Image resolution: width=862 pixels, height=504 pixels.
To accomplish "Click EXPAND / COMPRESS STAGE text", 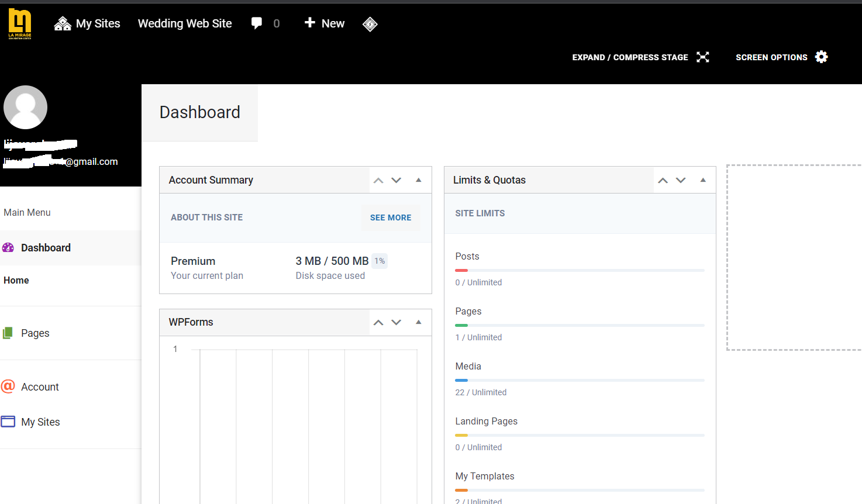I will (x=630, y=57).
